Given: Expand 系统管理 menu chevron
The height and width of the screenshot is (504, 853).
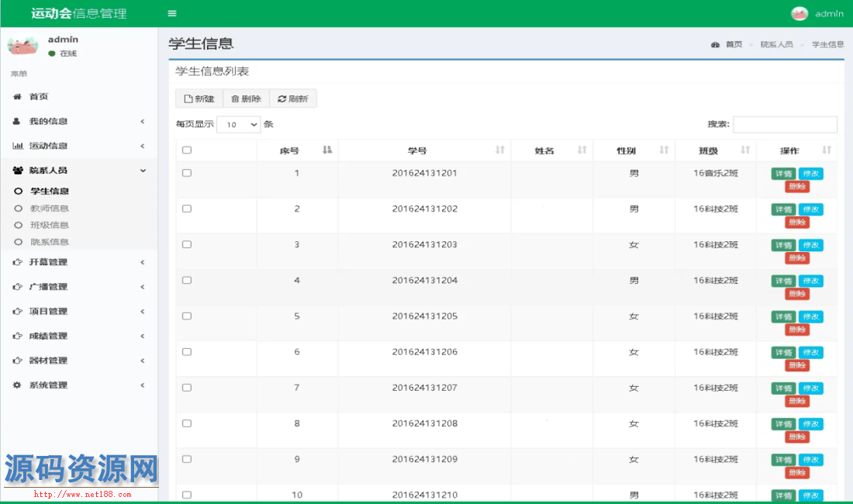Looking at the screenshot, I should point(143,385).
